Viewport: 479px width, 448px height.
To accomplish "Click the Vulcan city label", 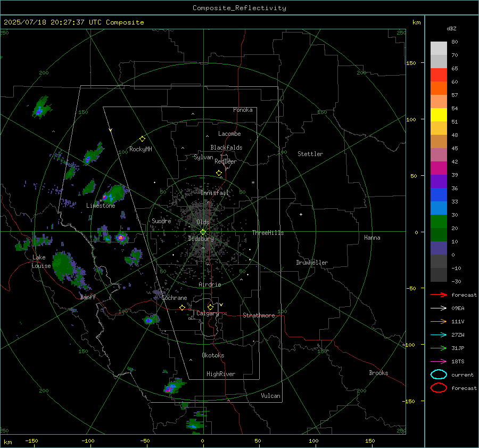I will 270,396.
